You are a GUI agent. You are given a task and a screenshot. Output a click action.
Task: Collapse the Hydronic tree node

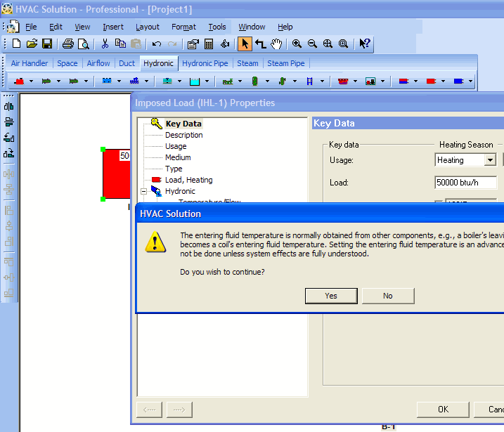pyautogui.click(x=143, y=192)
